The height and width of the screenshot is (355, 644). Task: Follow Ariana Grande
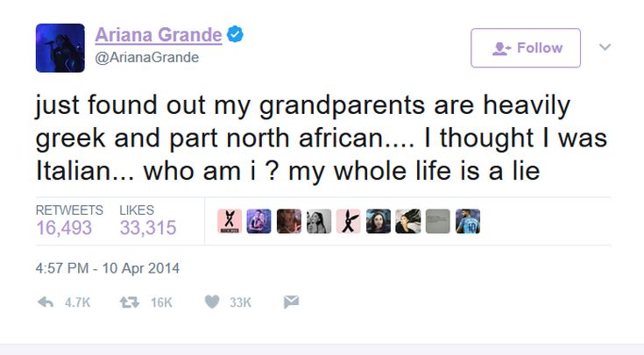(526, 48)
